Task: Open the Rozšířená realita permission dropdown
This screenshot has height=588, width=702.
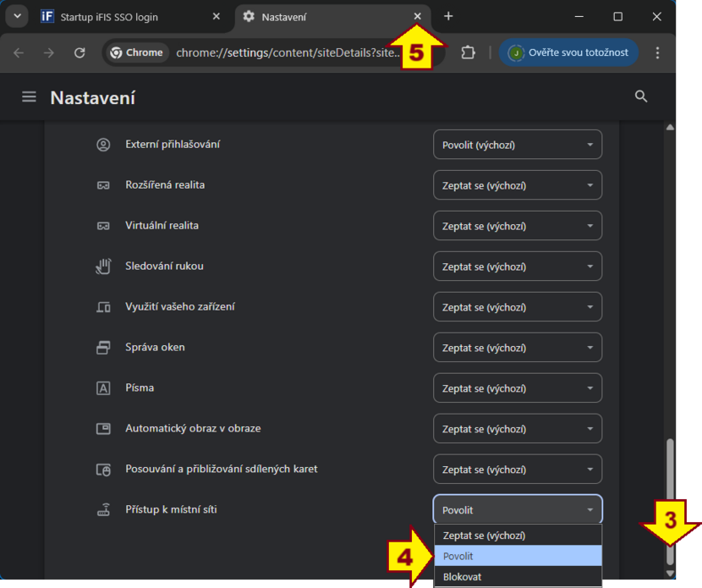Action: coord(517,185)
